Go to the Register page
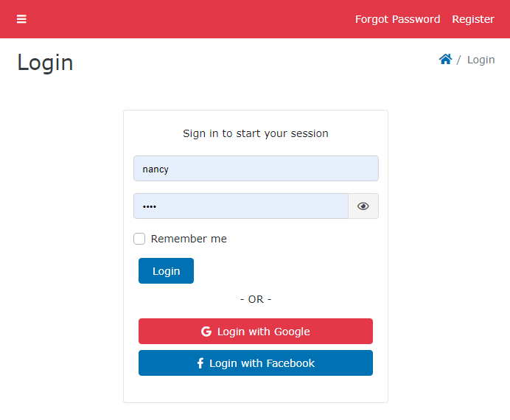 click(473, 19)
